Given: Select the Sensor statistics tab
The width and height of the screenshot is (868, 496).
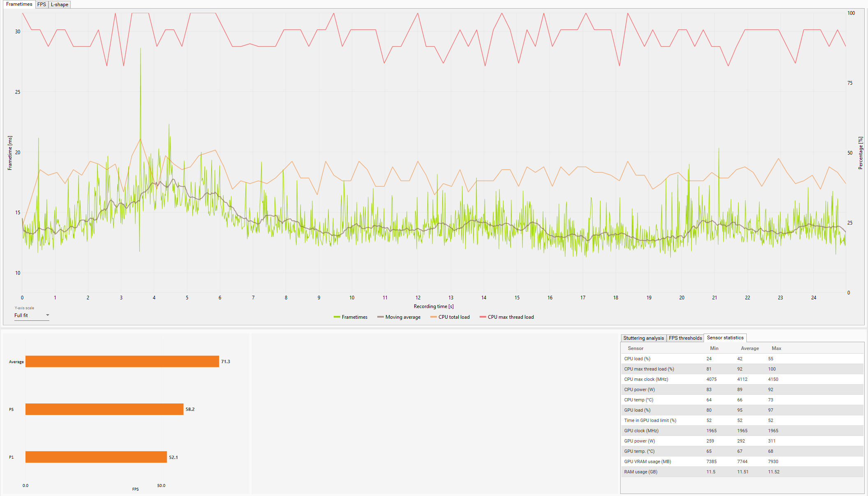Looking at the screenshot, I should point(725,338).
